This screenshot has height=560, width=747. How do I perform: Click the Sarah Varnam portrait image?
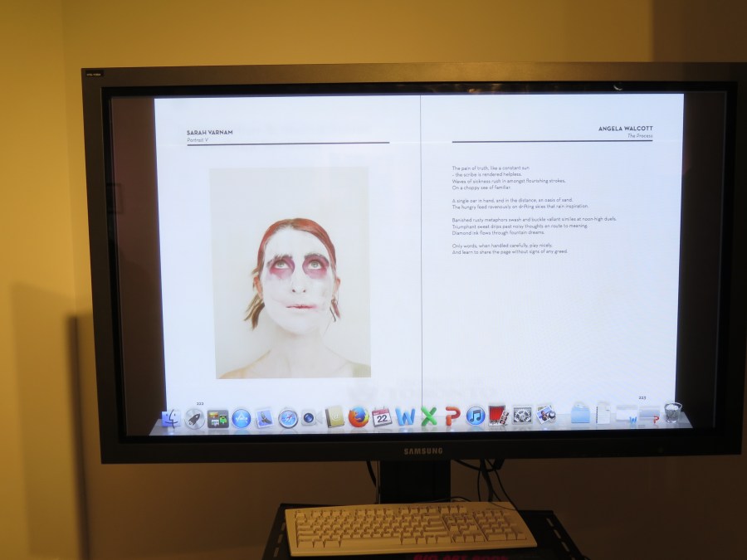(x=290, y=272)
